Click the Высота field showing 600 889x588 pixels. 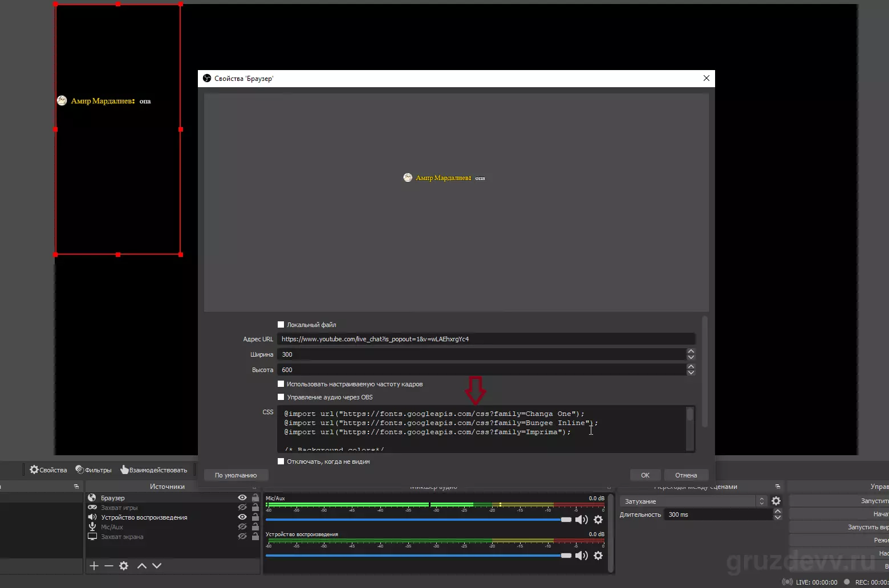click(482, 370)
